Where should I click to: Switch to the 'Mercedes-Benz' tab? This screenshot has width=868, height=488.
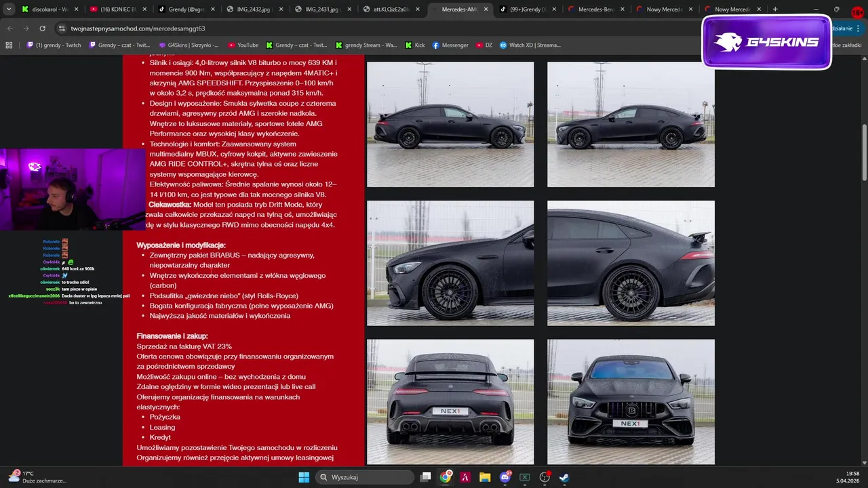coord(597,9)
